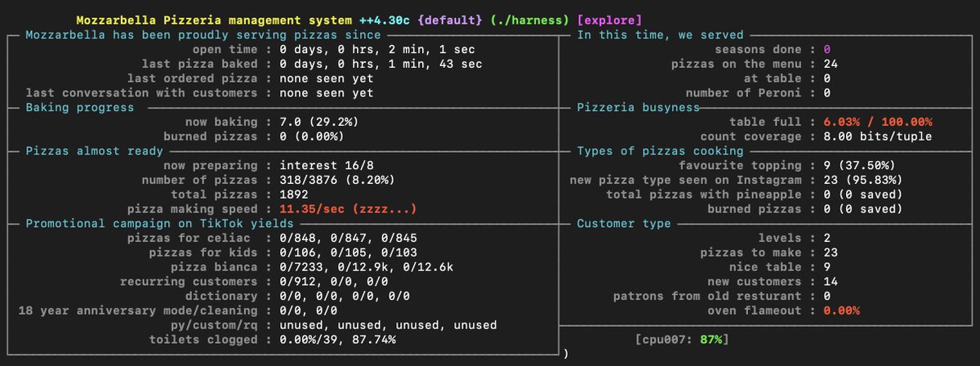This screenshot has width=980, height=366.
Task: Click the 'patrons from old resturant' label
Action: pyautogui.click(x=706, y=296)
